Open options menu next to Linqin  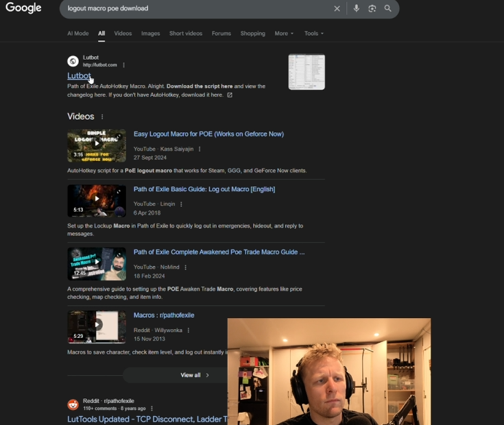pyautogui.click(x=181, y=204)
